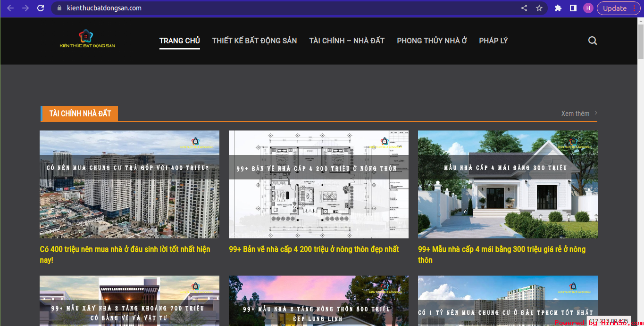Reload the page with the refresh icon
Viewport: 644px width, 326px height.
tap(41, 8)
